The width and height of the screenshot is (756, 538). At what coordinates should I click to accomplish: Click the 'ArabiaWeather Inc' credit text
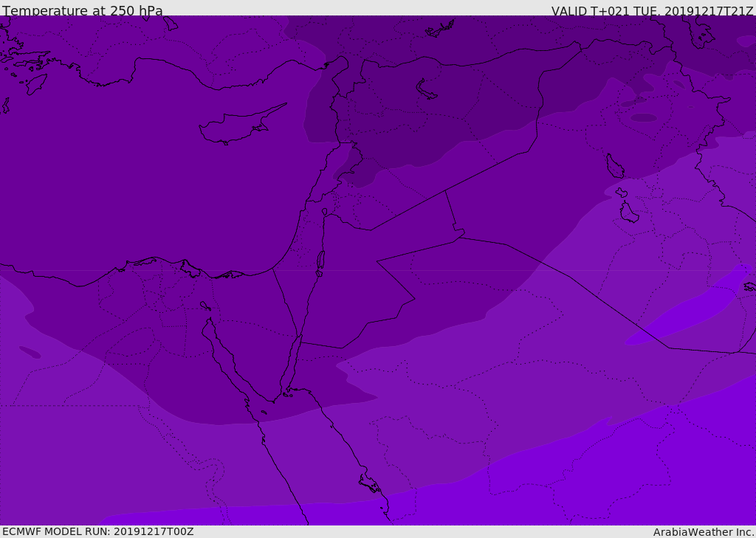point(703,532)
